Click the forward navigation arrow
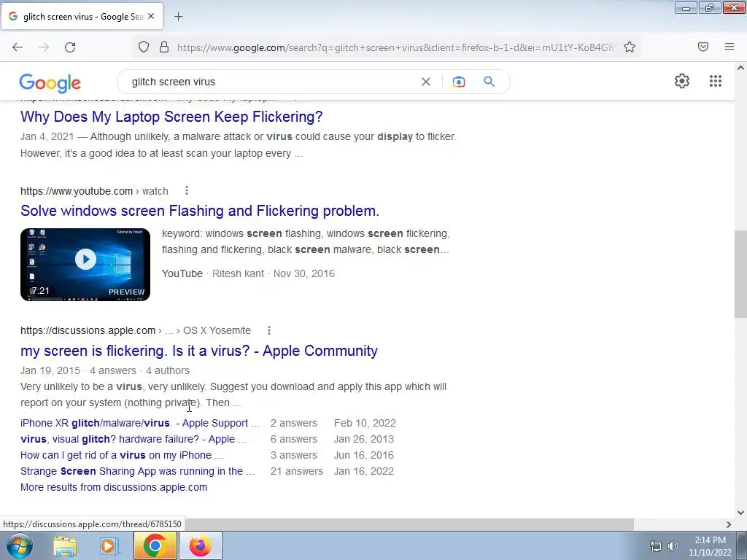This screenshot has height=560, width=747. 44,47
